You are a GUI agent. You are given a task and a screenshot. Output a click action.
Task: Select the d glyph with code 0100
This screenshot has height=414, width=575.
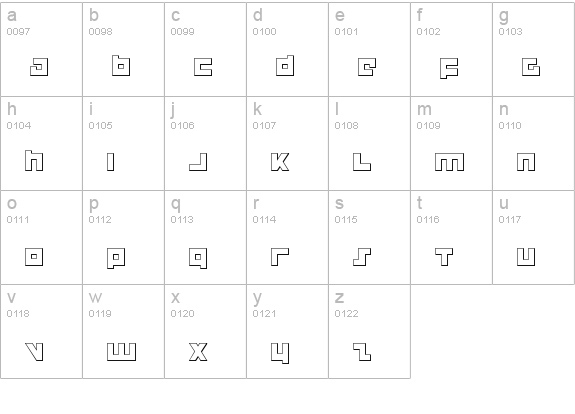(288, 50)
